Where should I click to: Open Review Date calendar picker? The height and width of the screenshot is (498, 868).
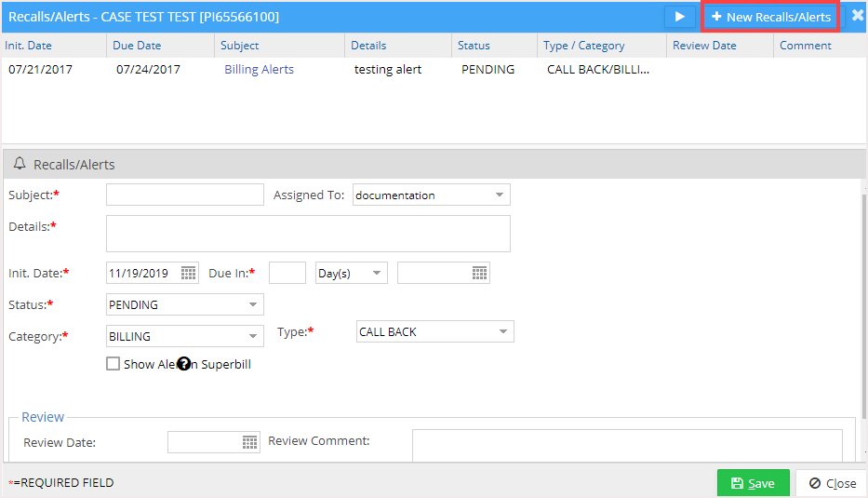click(249, 441)
